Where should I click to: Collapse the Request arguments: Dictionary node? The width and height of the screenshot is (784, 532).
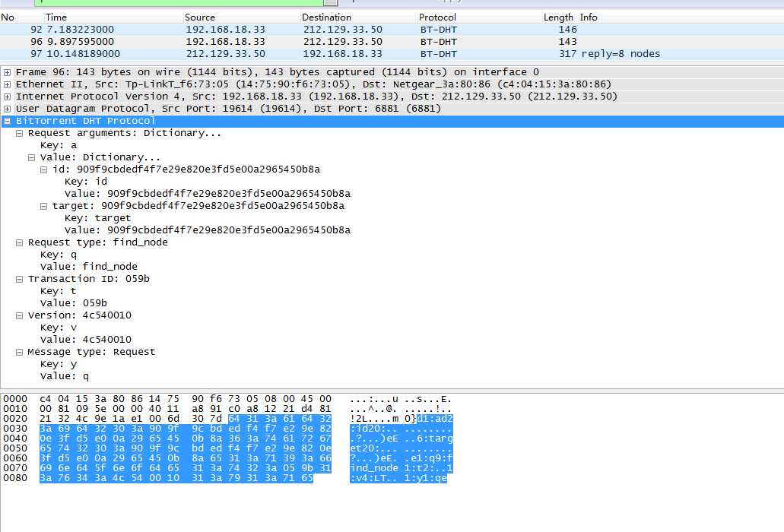(19, 133)
